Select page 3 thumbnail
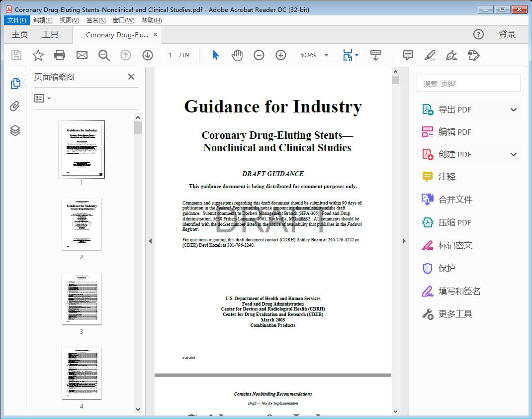This screenshot has height=419, width=532. pos(82,299)
